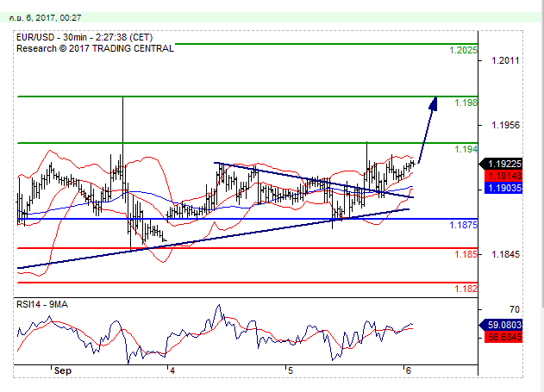
Task: Click the date axis marker 4
Action: tap(172, 370)
